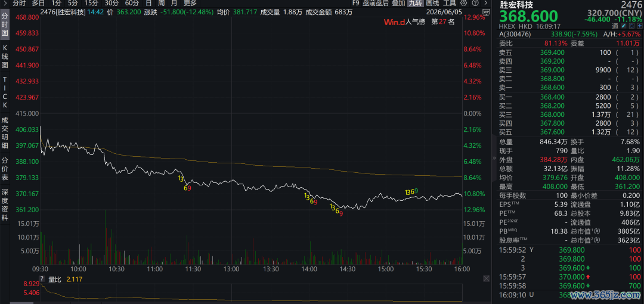
Task: Open total market cap 2 info icon
Action: [597, 240]
